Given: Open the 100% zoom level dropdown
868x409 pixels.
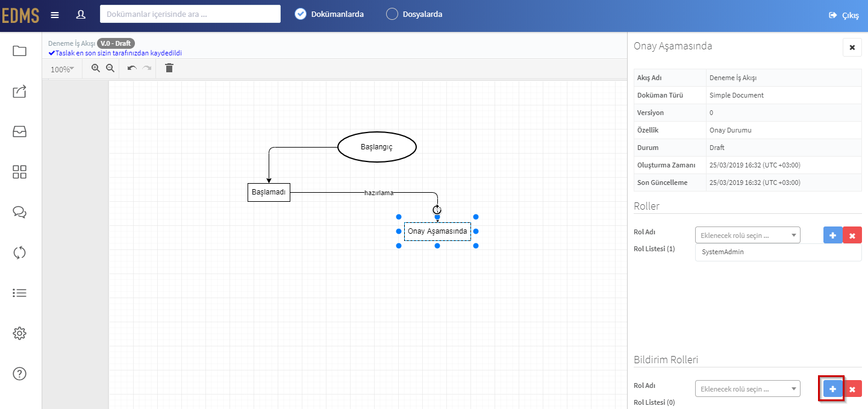Looking at the screenshot, I should (x=62, y=69).
